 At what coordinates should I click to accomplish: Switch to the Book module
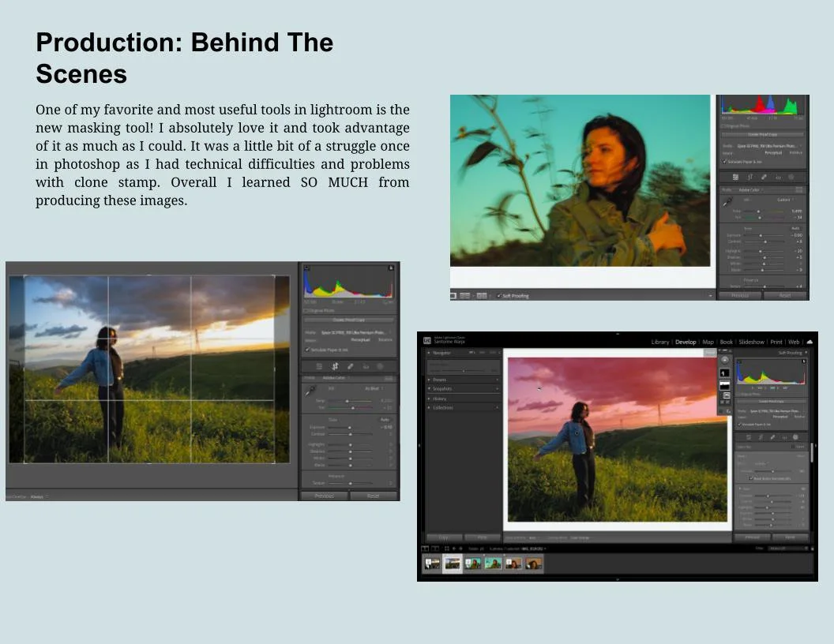point(726,342)
